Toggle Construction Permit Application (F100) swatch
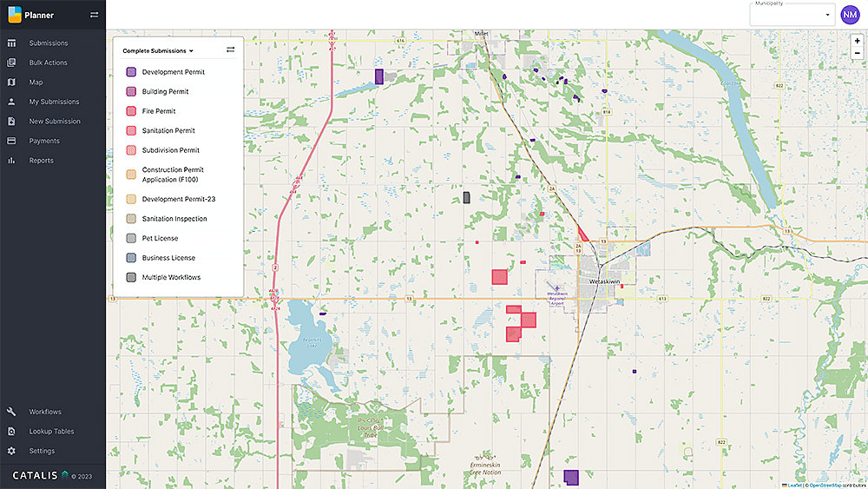Viewport: 868px width, 489px height. [x=131, y=175]
